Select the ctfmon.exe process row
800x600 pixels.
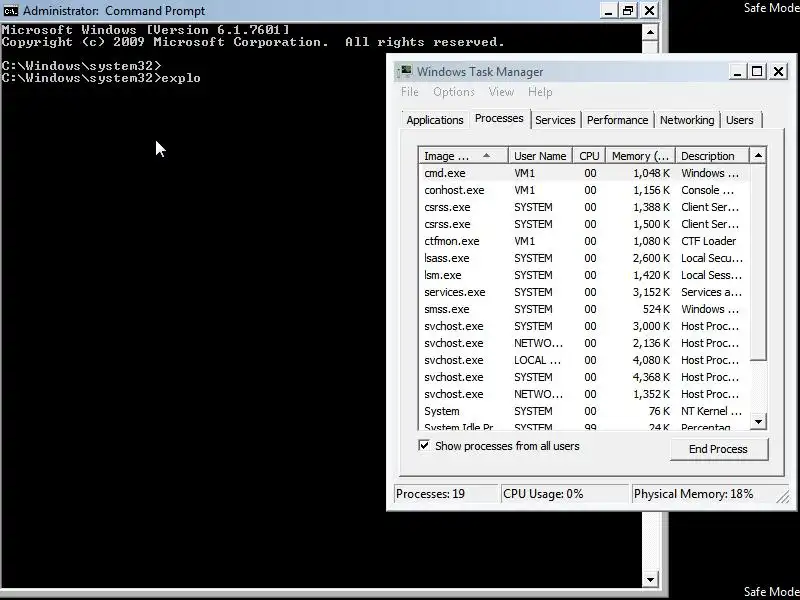(x=584, y=241)
